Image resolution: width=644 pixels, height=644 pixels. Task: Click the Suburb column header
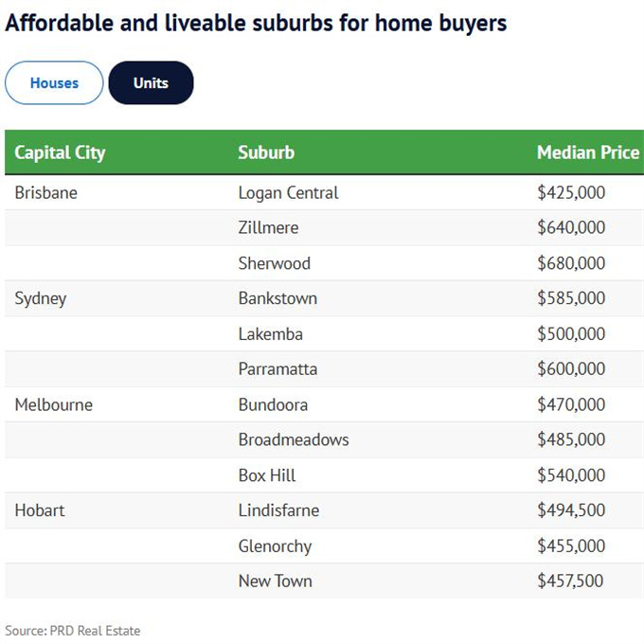tap(266, 152)
